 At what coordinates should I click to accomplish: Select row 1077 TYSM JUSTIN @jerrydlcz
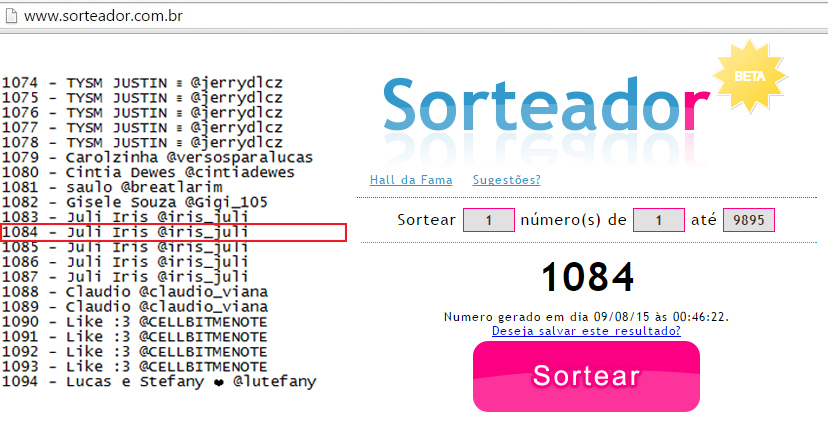click(x=142, y=127)
